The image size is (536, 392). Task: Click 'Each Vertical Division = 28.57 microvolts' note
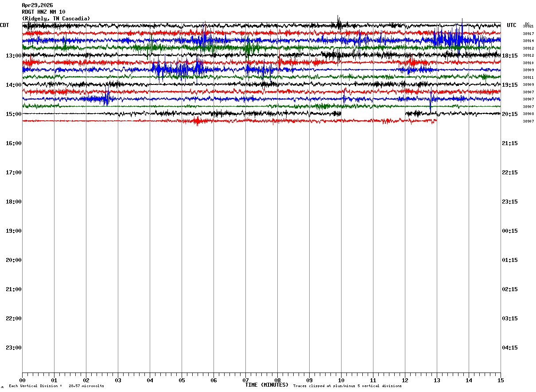(56, 386)
